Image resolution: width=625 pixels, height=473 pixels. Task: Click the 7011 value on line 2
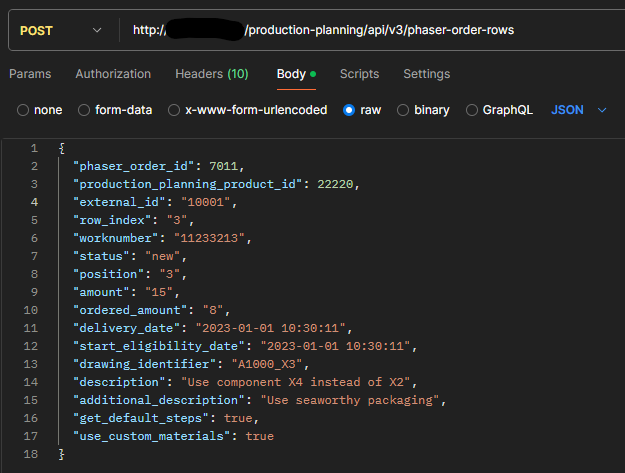223,166
